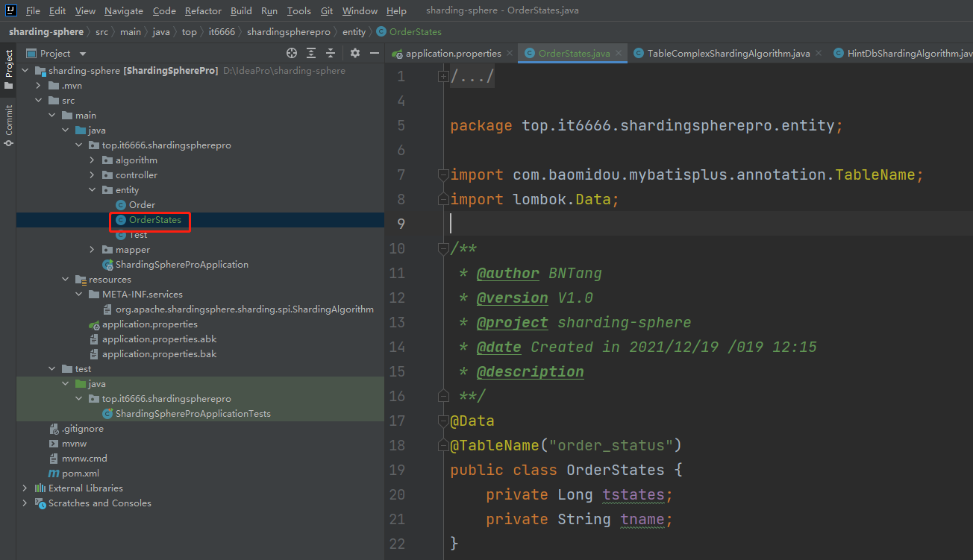Switch to application.properties editor tab
The image size is (973, 560).
[453, 53]
